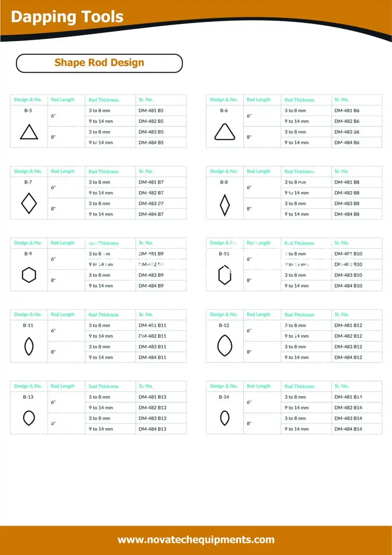Click the Dapping Tools page title
The image size is (392, 555).
pos(67,17)
